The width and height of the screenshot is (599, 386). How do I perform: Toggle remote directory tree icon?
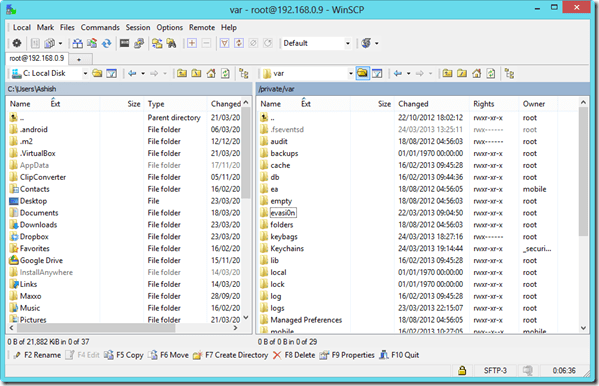click(x=509, y=73)
